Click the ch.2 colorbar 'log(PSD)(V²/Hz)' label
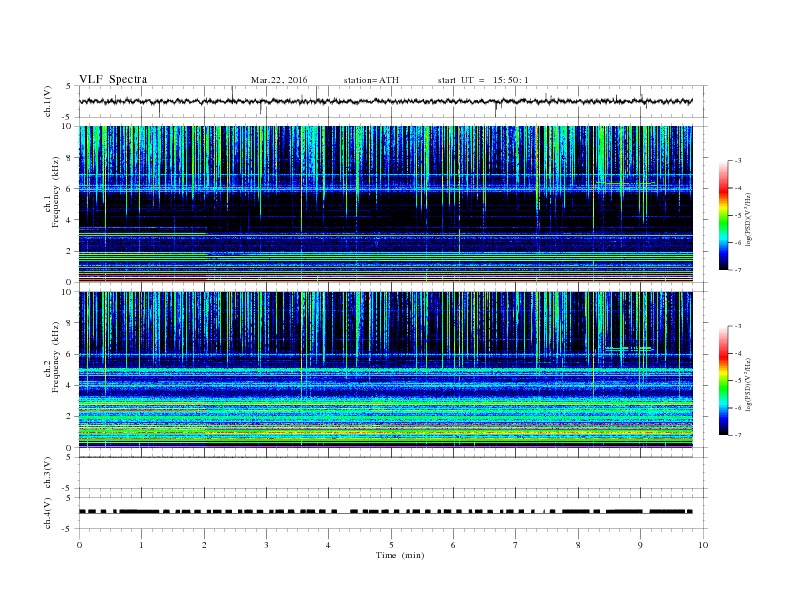 click(x=749, y=384)
